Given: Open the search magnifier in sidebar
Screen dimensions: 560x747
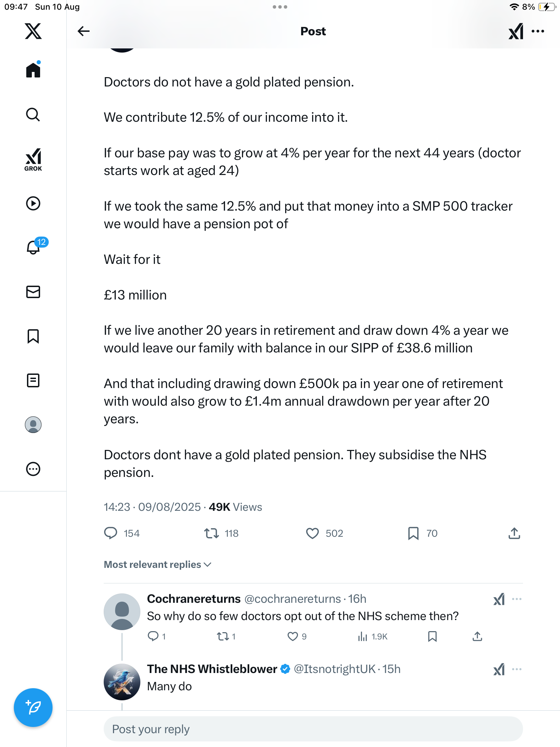Looking at the screenshot, I should point(33,115).
